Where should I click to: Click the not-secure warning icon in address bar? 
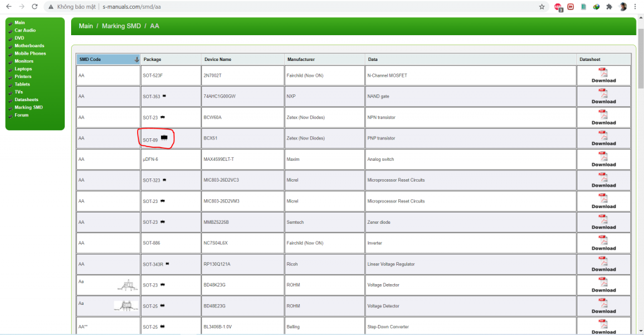(x=51, y=6)
